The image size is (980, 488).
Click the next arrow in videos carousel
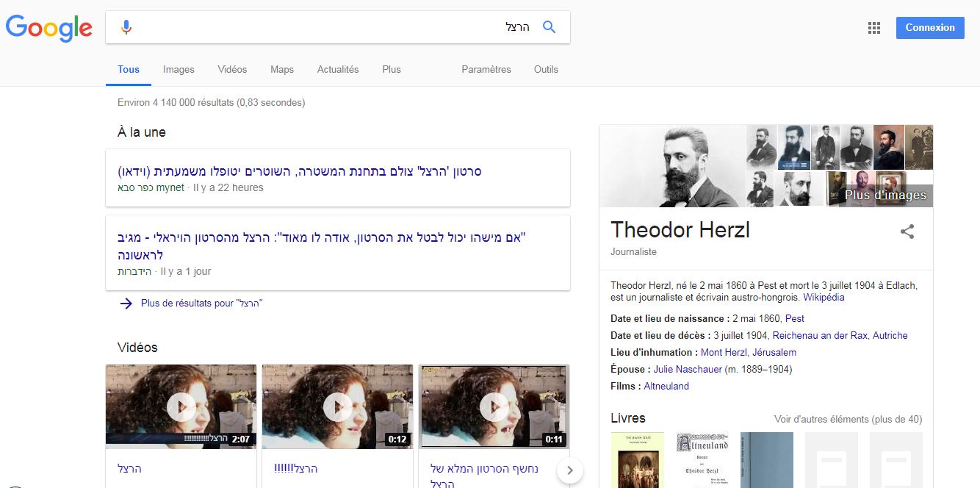pyautogui.click(x=570, y=470)
